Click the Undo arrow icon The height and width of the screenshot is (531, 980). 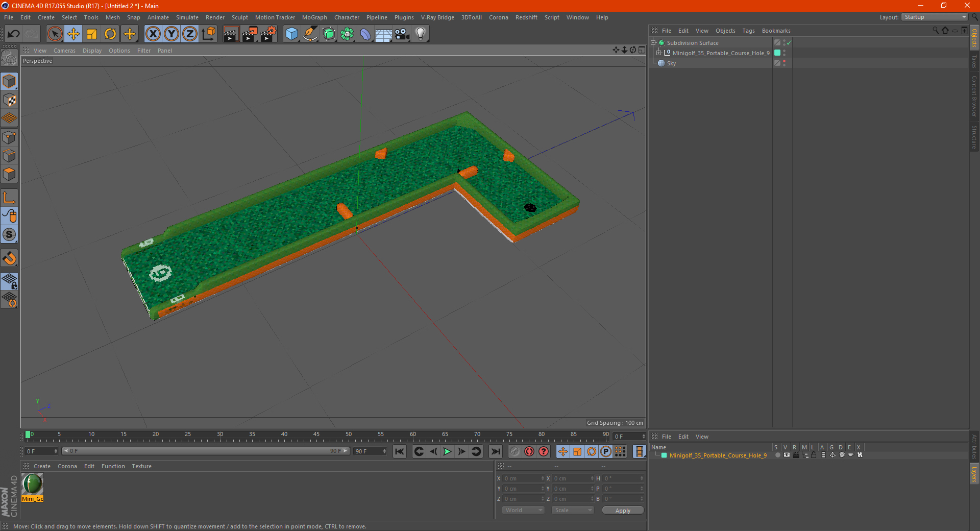(14, 34)
